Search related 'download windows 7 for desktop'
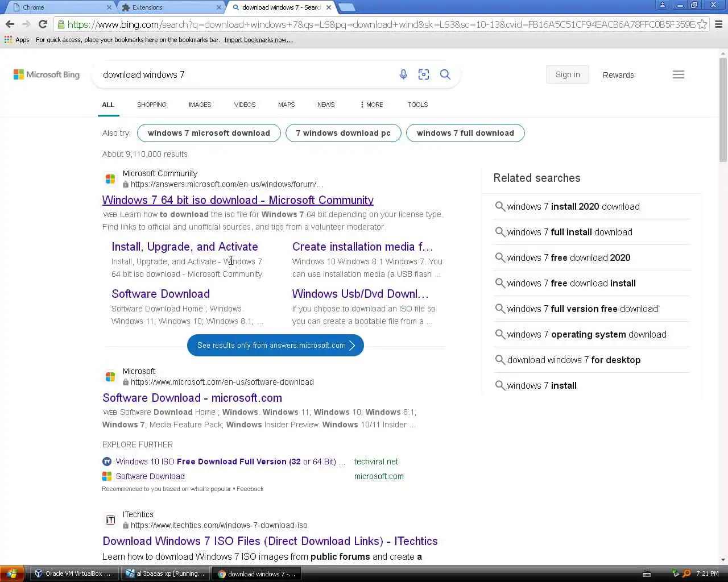 574,360
